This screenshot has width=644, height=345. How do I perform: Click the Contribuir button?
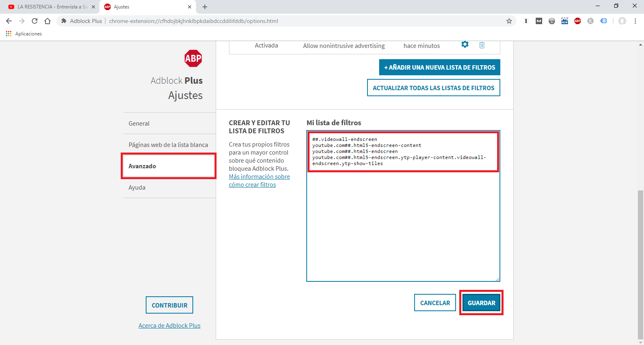(169, 305)
